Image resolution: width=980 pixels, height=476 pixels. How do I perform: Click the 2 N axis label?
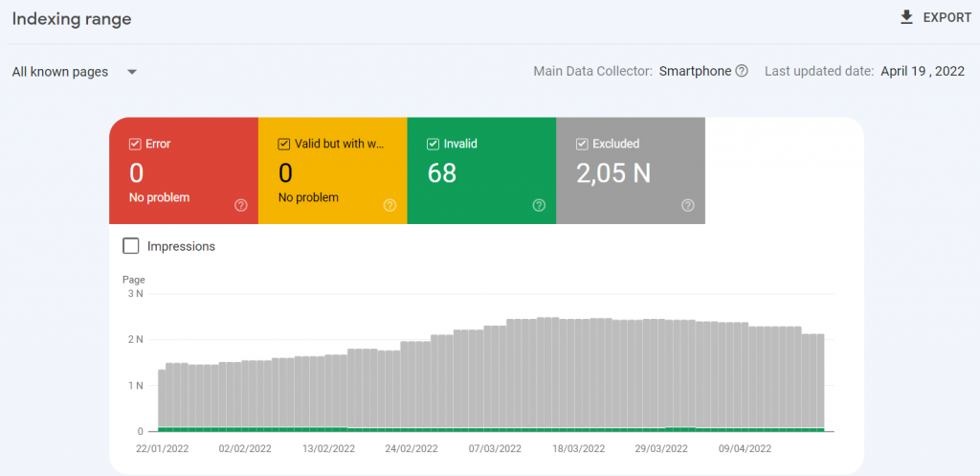pyautogui.click(x=136, y=340)
